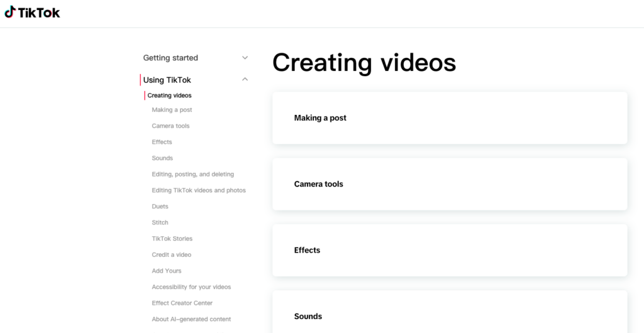Viewport: 644px width, 333px height.
Task: Open TikTok Stories sidebar link
Action: click(x=172, y=239)
